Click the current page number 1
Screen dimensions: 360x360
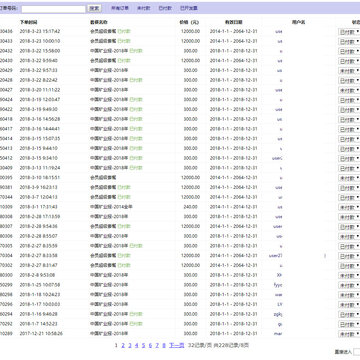pos(116,345)
